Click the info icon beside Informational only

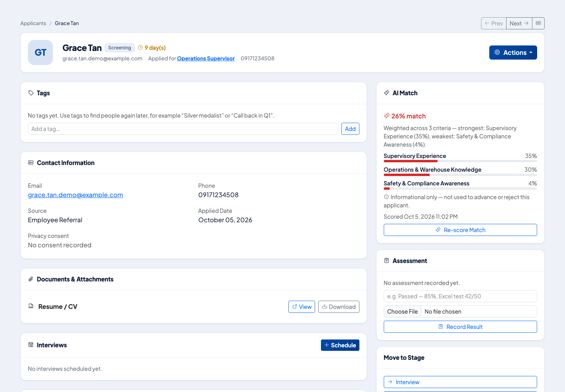pyautogui.click(x=386, y=197)
